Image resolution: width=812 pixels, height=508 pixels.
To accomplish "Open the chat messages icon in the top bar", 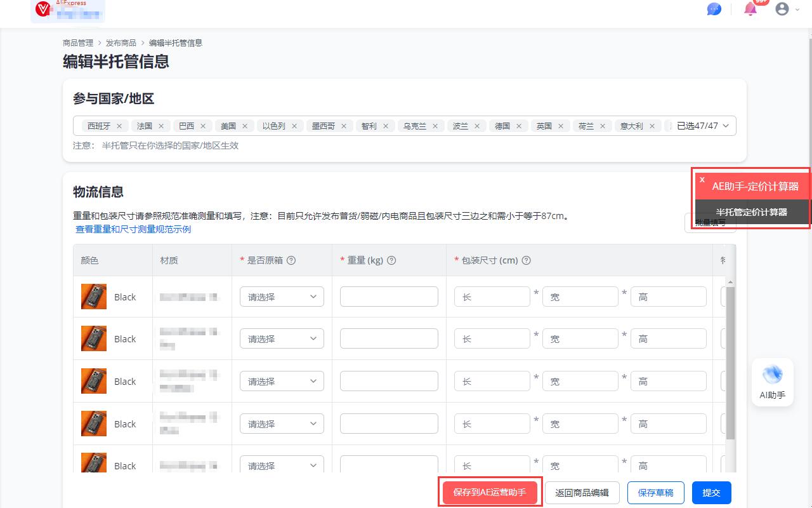I will click(714, 9).
